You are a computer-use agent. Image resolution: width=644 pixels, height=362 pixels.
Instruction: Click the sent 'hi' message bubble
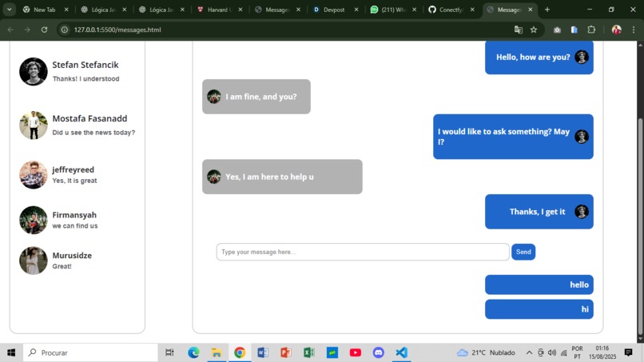(539, 309)
